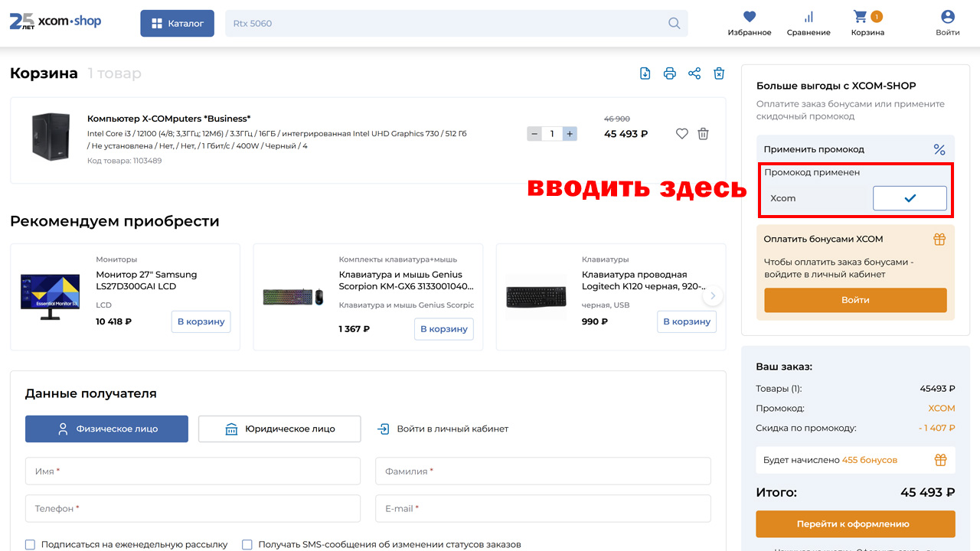Viewport: 980px width, 551px height.
Task: Click Клавиатуры category label
Action: pyautogui.click(x=605, y=259)
